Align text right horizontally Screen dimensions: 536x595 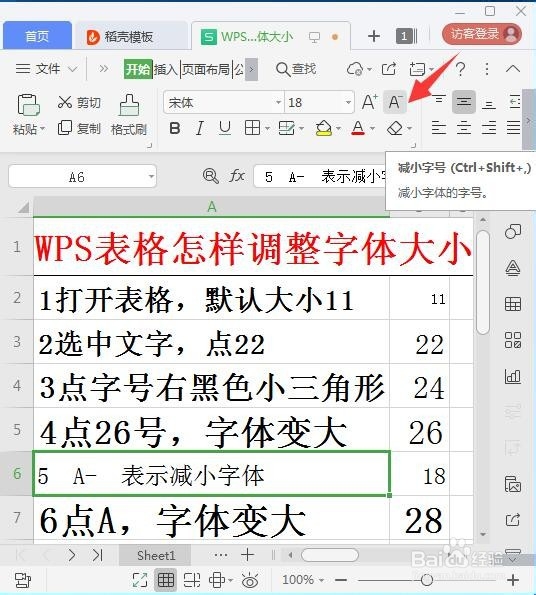click(x=489, y=128)
